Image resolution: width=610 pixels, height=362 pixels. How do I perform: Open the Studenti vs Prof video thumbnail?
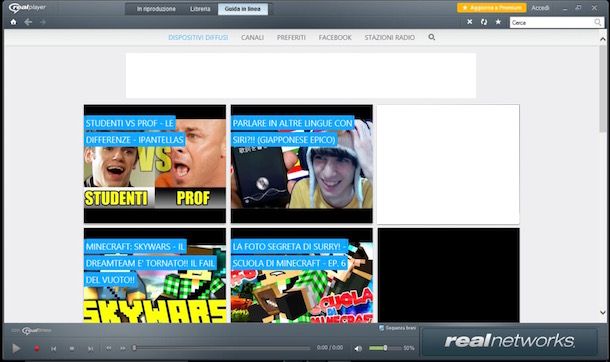tap(155, 164)
